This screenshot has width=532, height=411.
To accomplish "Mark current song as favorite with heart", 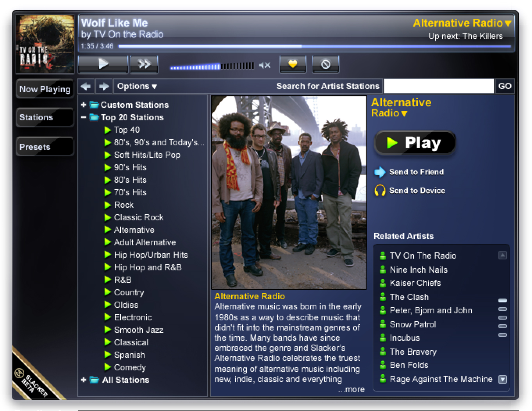I will point(293,64).
